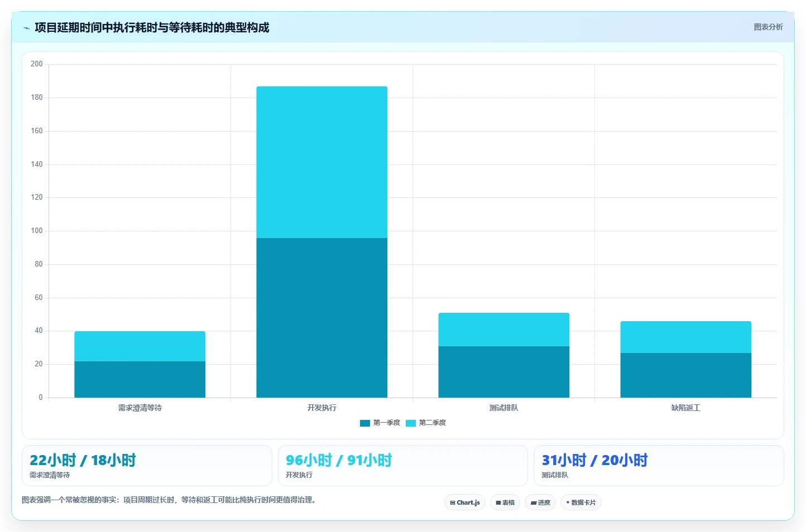The width and height of the screenshot is (806, 532).
Task: Toggle the 第一季度 legend color box
Action: coord(365,423)
